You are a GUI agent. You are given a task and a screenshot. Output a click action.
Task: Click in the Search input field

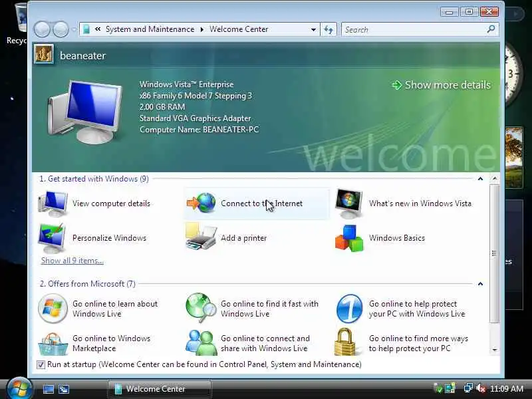tap(414, 29)
